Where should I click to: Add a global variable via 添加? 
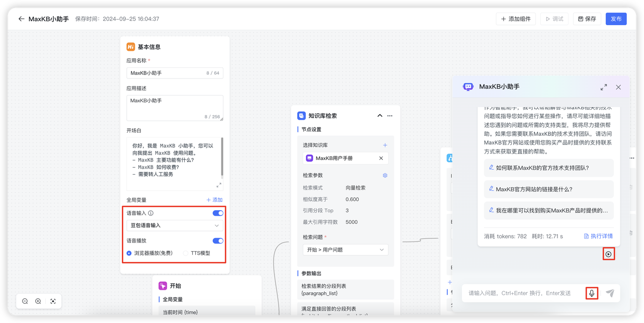[x=214, y=200]
